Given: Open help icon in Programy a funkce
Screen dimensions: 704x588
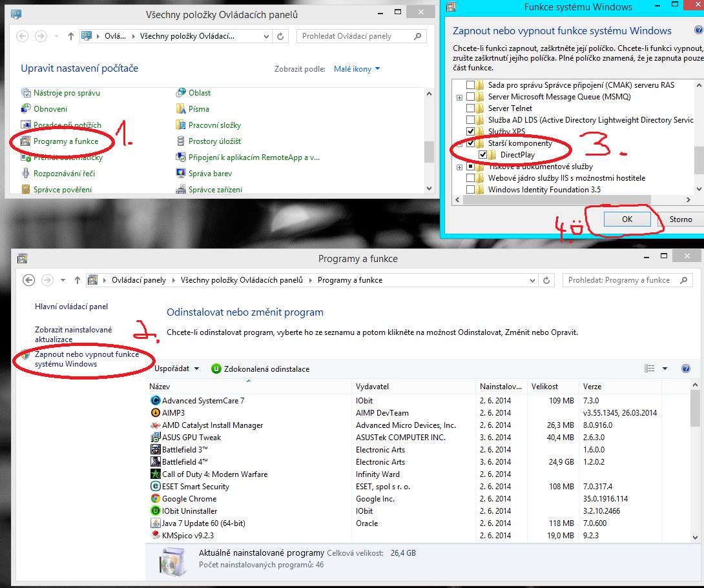Looking at the screenshot, I should coord(685,369).
